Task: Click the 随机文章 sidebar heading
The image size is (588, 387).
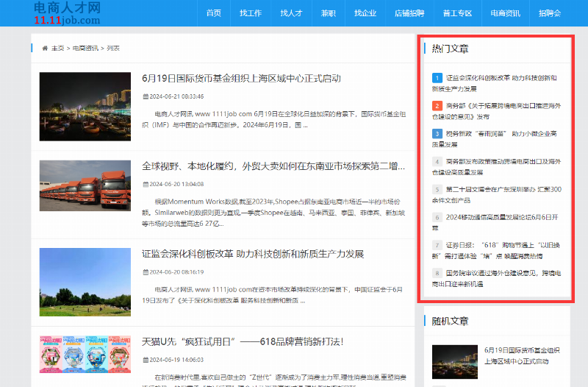Action: (x=450, y=322)
